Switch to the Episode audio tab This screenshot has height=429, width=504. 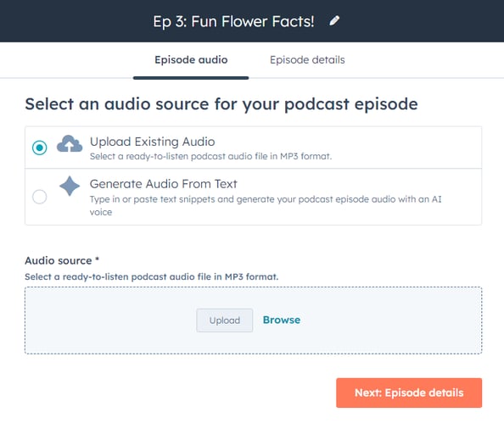click(x=191, y=60)
